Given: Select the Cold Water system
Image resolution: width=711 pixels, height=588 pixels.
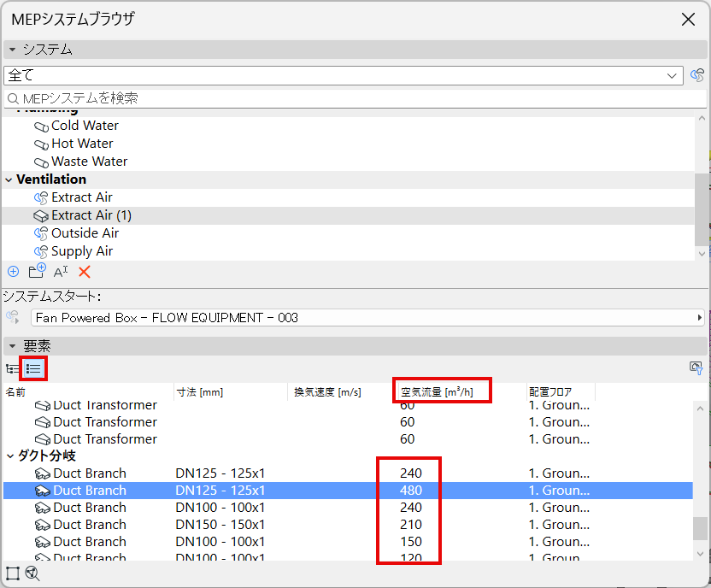Looking at the screenshot, I should pos(85,125).
